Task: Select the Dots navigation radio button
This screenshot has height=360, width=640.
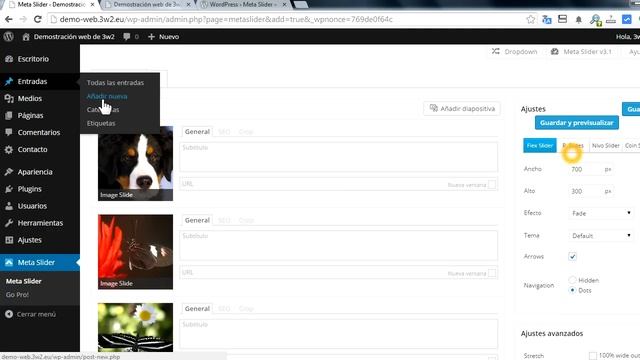Action: pos(572,290)
